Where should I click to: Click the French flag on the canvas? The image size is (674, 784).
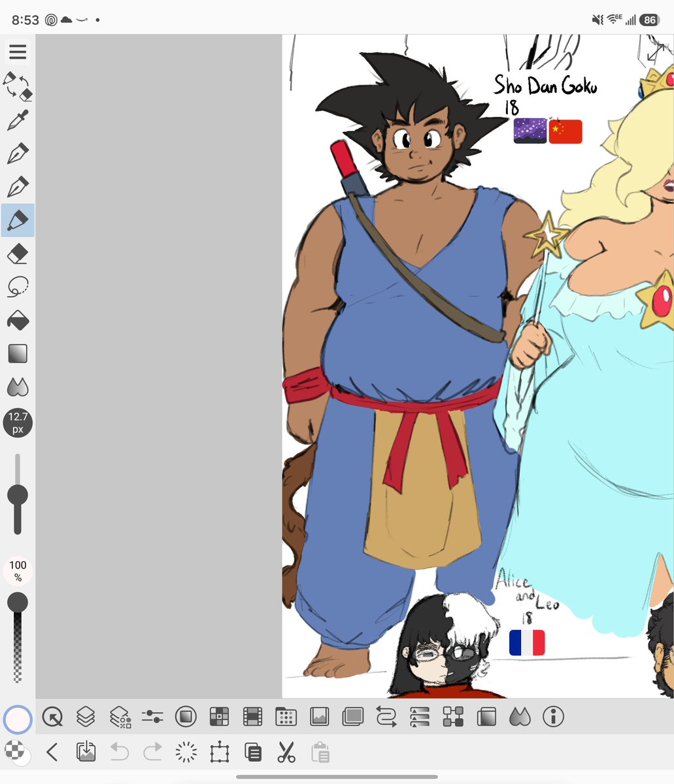tap(527, 642)
